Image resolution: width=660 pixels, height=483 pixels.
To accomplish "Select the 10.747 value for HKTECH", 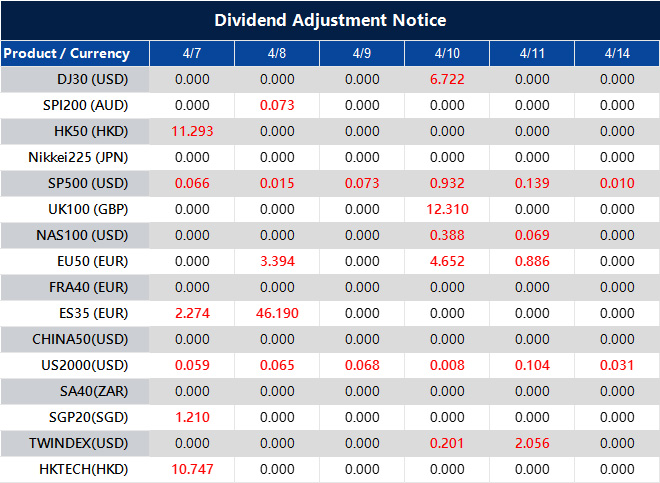I will (x=192, y=469).
